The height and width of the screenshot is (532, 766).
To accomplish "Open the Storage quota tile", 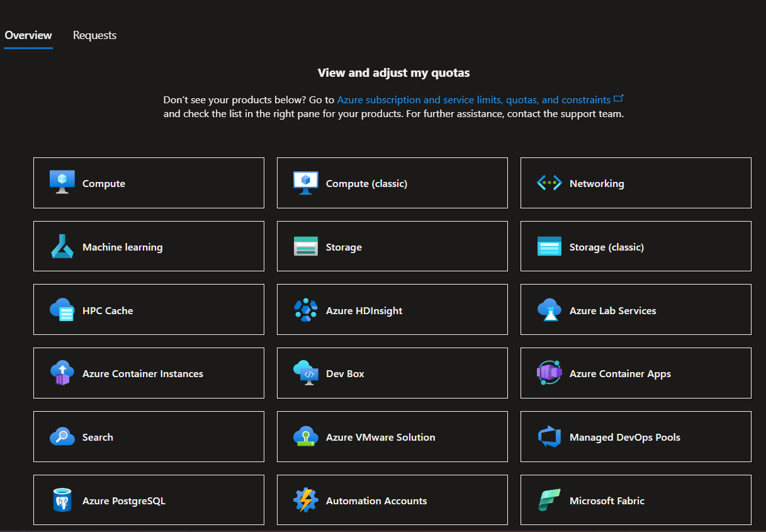I will 392,246.
